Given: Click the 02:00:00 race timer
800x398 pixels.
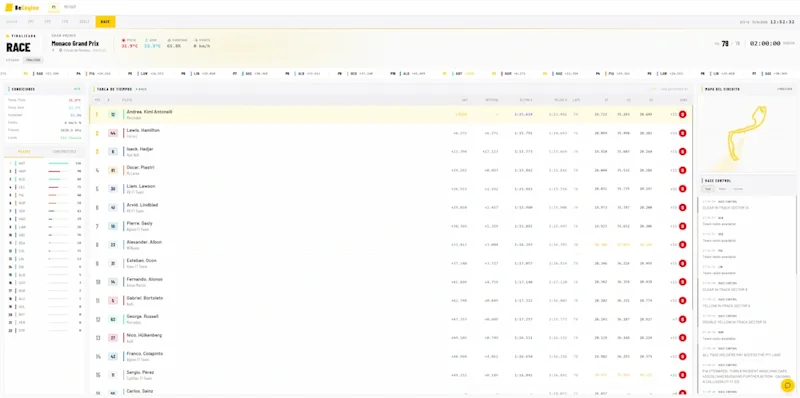Looking at the screenshot, I should coord(765,44).
